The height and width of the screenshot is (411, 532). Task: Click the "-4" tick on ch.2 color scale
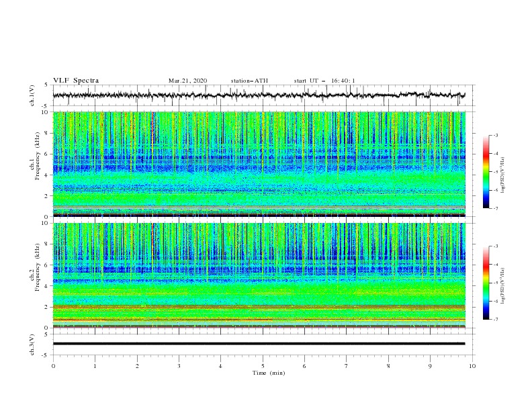(496, 265)
